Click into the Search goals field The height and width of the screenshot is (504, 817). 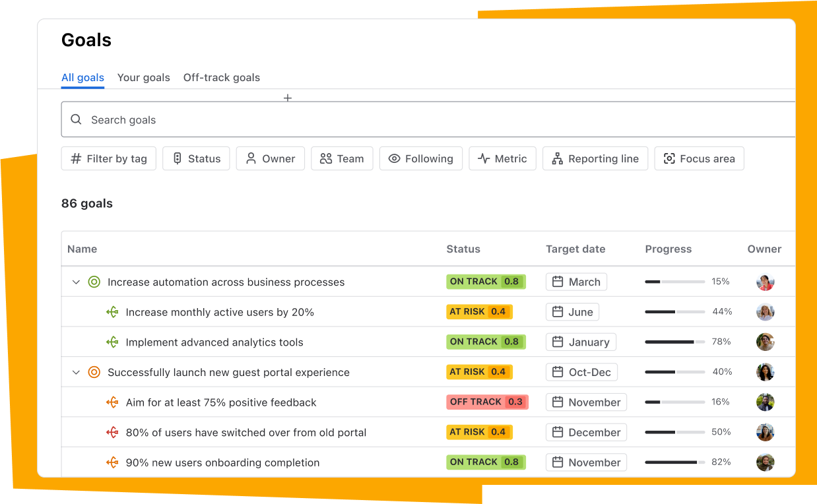[396, 119]
